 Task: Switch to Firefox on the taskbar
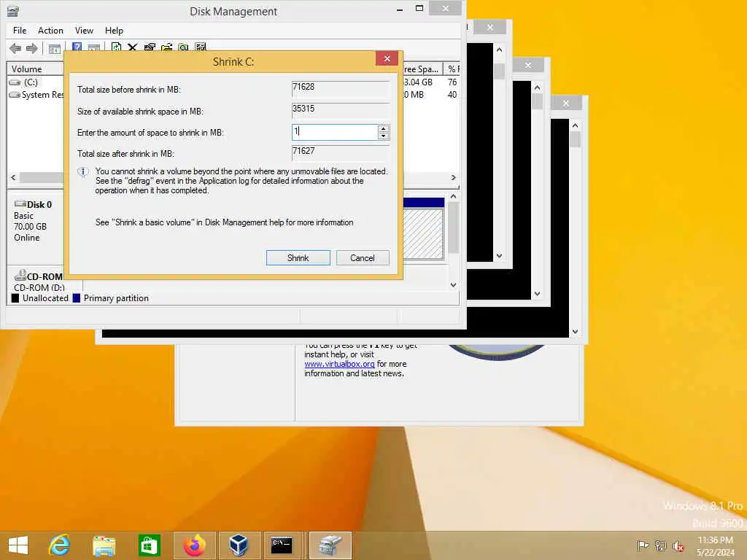[194, 545]
